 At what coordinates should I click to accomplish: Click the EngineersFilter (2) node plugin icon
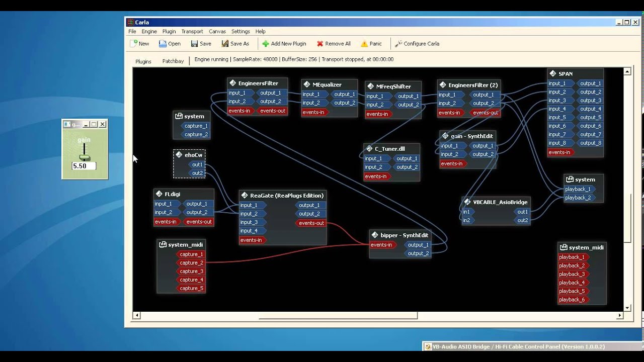(x=442, y=85)
